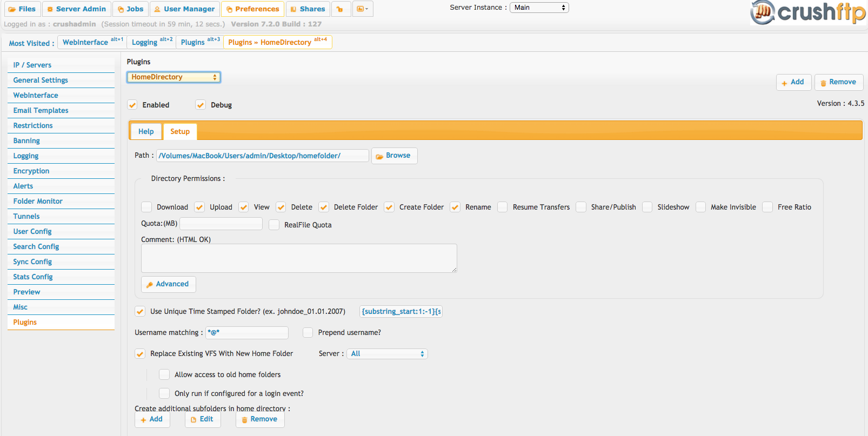
Task: Toggle the Debug checkbox
Action: click(x=201, y=105)
